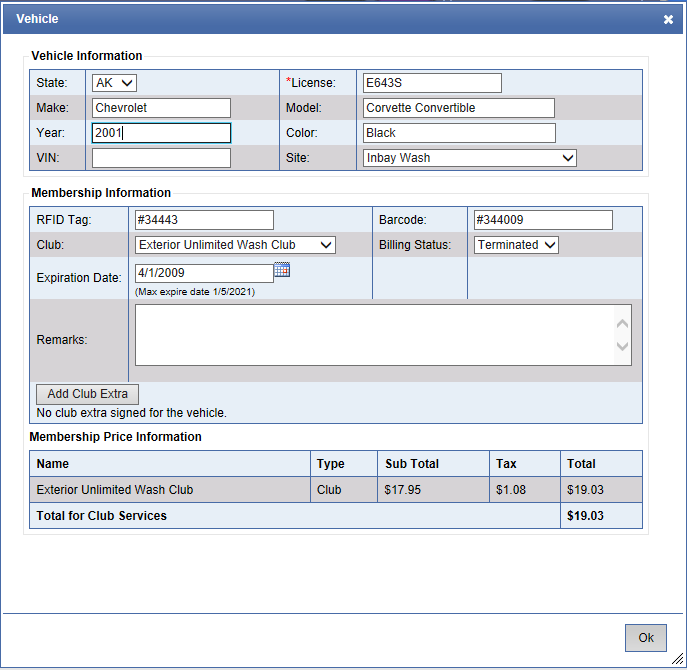Select the Model text field
The image size is (687, 670).
pyautogui.click(x=458, y=108)
